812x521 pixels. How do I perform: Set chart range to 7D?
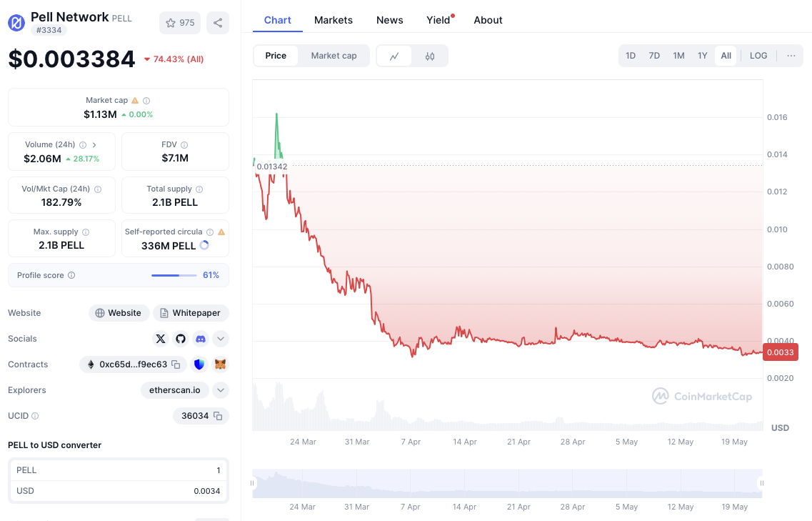click(x=654, y=56)
